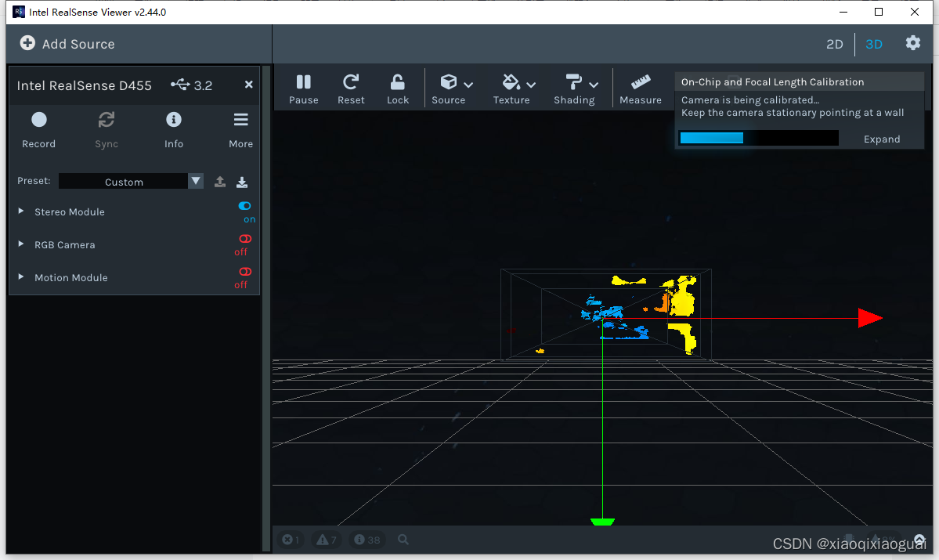Click the red X-axis arrow head
Image resolution: width=939 pixels, height=560 pixels.
870,318
